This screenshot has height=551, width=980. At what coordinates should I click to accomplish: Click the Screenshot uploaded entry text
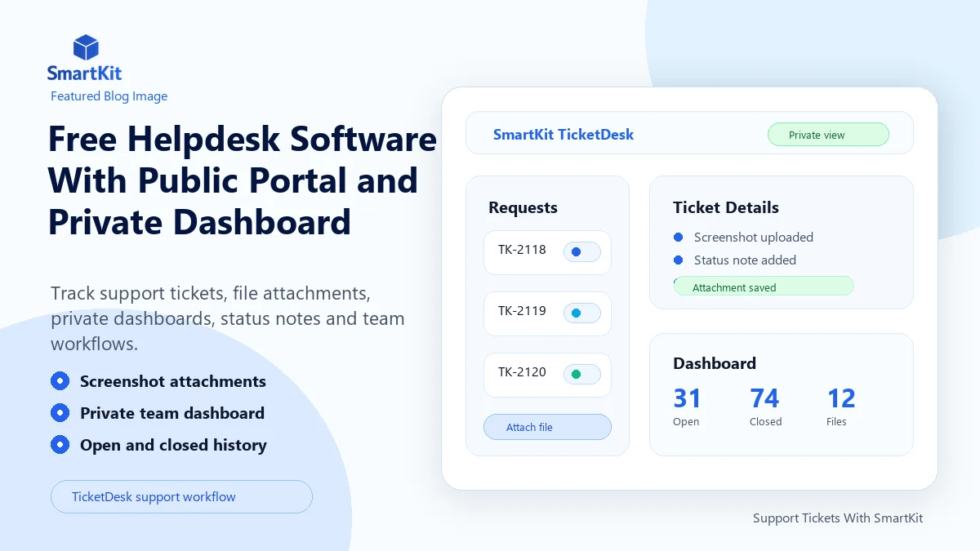click(x=754, y=238)
